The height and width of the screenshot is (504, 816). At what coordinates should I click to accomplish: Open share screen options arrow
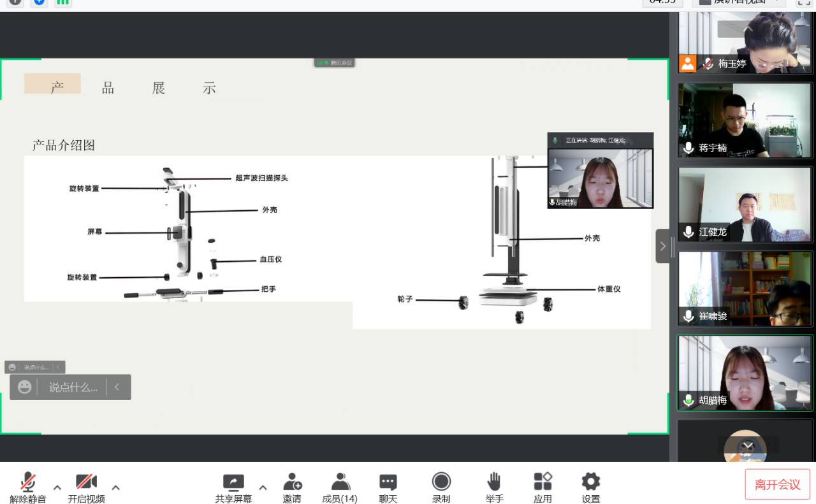pyautogui.click(x=263, y=487)
